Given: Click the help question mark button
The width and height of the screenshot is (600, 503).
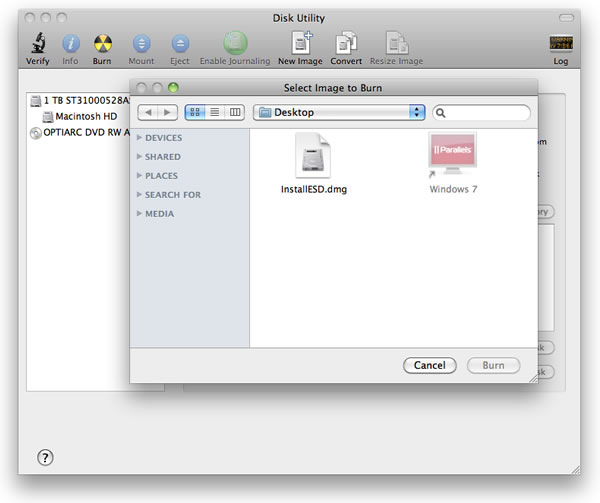Looking at the screenshot, I should point(45,457).
